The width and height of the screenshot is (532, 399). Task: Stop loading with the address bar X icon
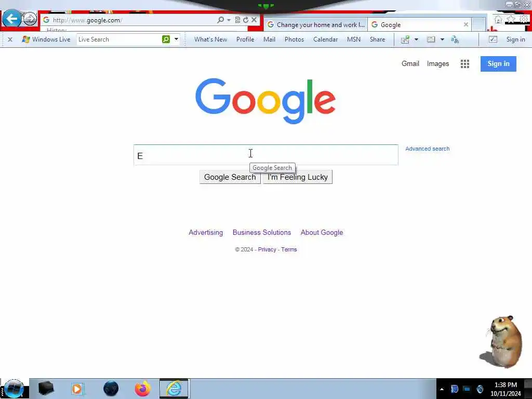254,20
